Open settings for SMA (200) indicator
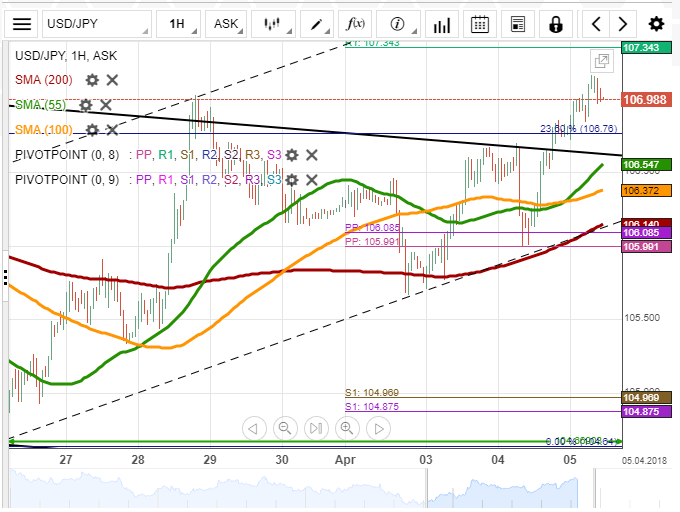The width and height of the screenshot is (680, 512). 92,80
